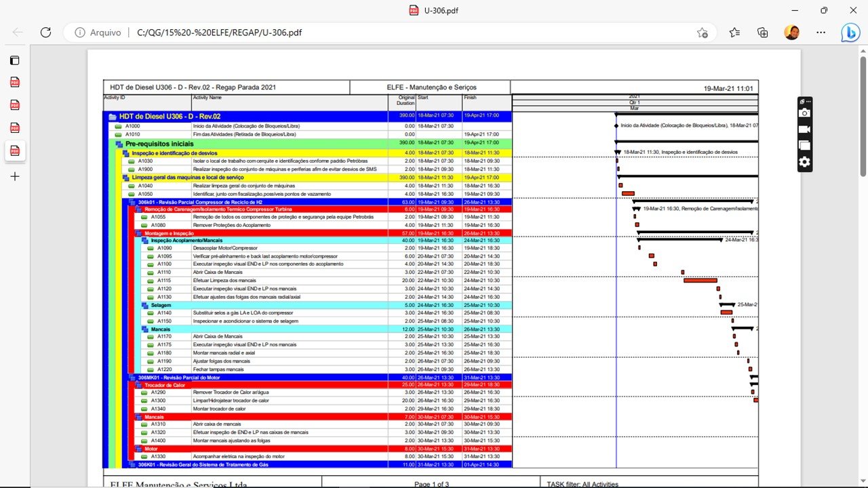Select the first PDF vertical tab
Viewport: 868px width, 488px height.
click(15, 83)
